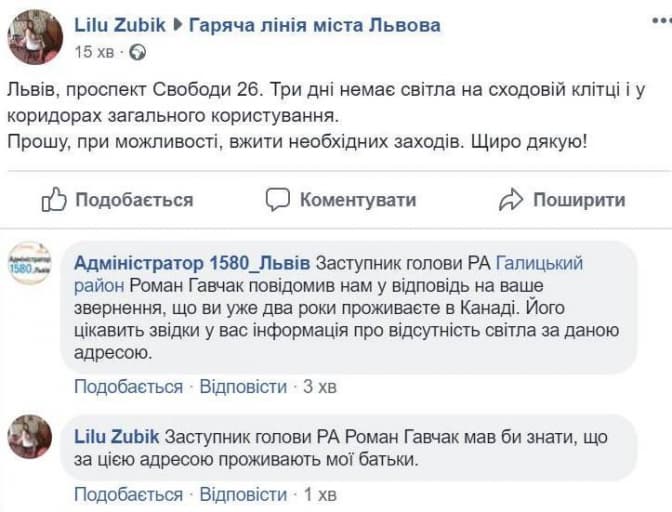Like the Адміністратор 1580_Львів comment
The image size is (672, 512).
[x=128, y=386]
